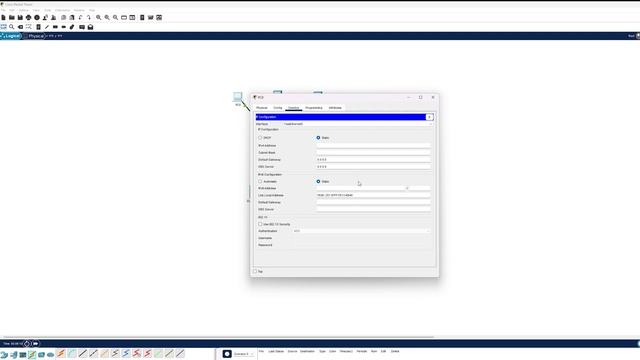The image size is (640, 360).
Task: Close the IP Configuration panel with X
Action: [429, 117]
